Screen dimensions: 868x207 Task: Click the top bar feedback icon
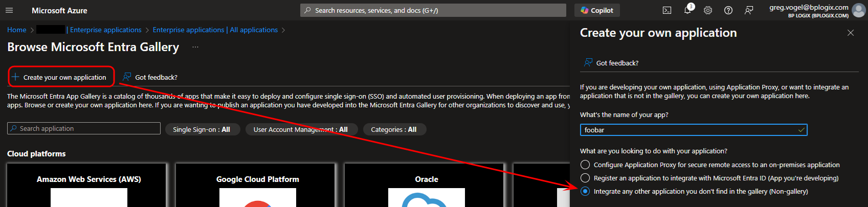coord(749,10)
